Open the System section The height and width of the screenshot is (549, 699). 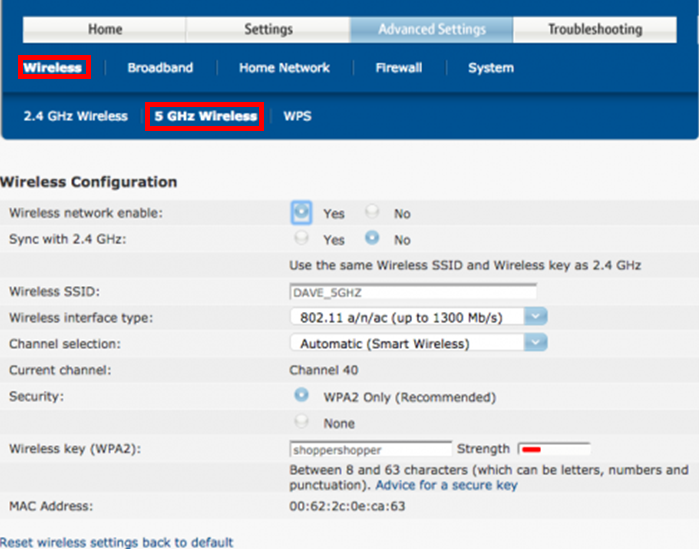pyautogui.click(x=490, y=68)
